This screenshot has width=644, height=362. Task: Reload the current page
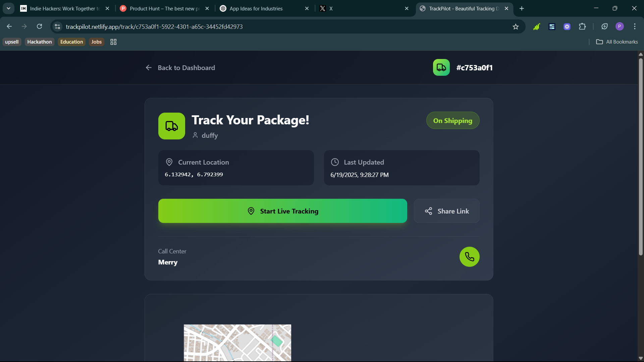click(39, 26)
